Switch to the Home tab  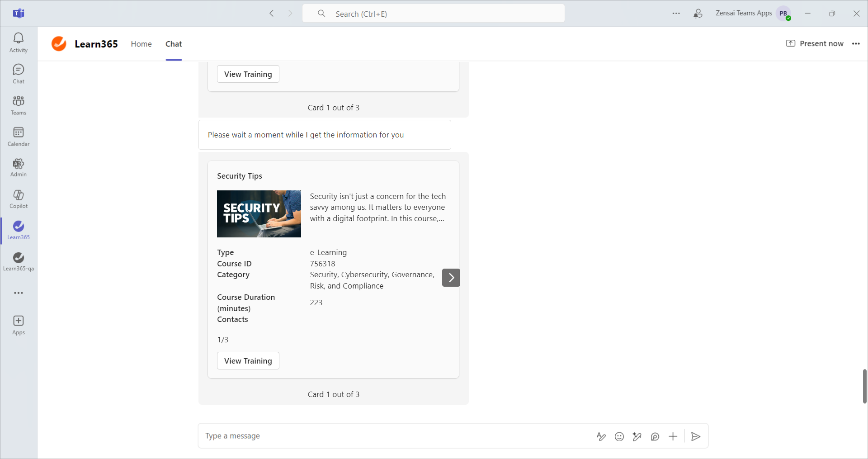pos(141,44)
